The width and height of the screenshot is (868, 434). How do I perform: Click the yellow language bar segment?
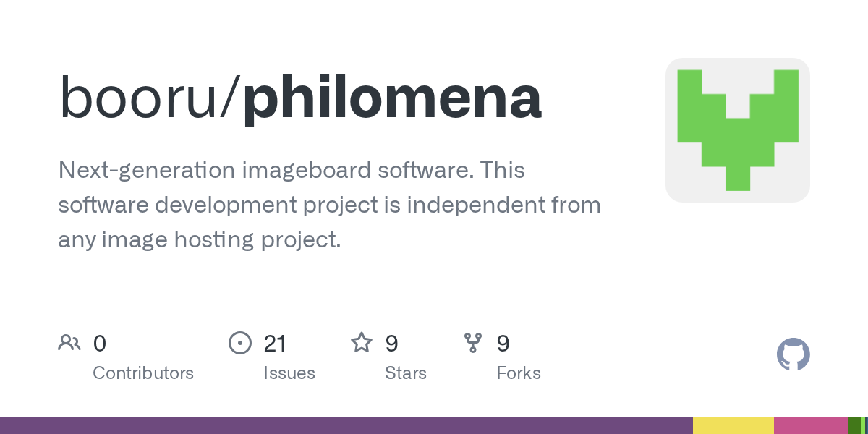coord(733,425)
